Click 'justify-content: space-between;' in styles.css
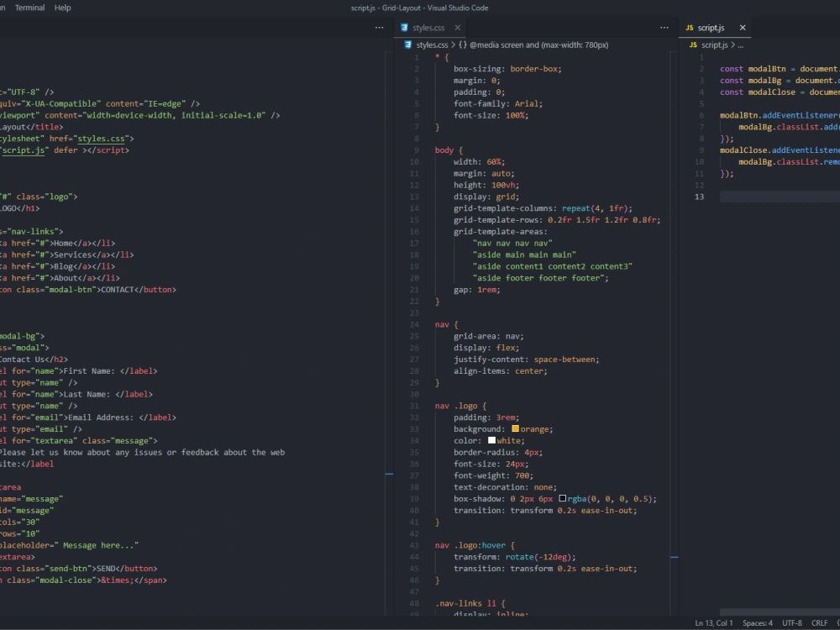Screen dimensions: 840x630 click(x=527, y=360)
